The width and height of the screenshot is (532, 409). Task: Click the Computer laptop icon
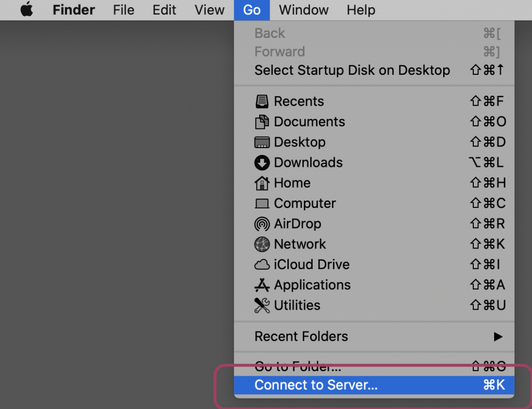262,204
